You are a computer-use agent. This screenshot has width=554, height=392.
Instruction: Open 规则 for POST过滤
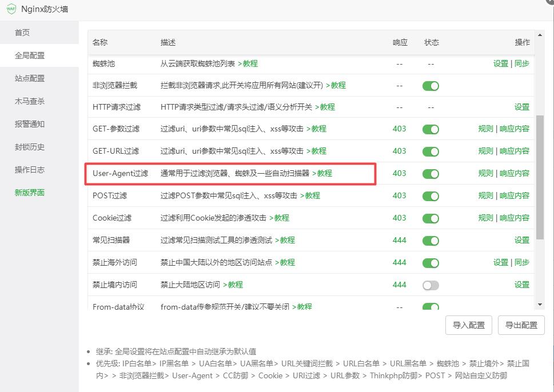(x=485, y=195)
